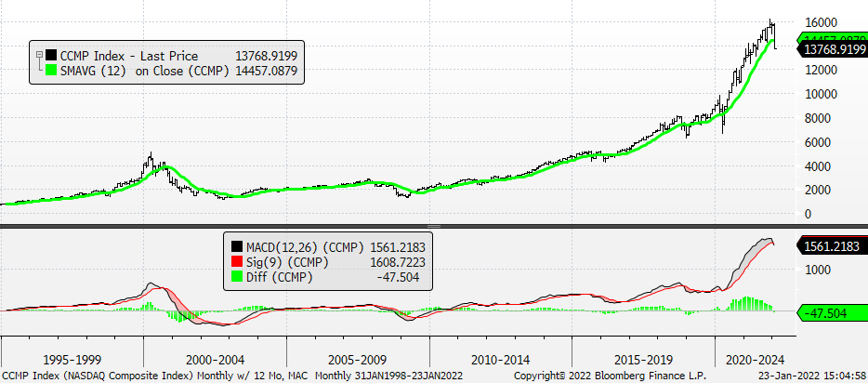The width and height of the screenshot is (868, 383).
Task: Click the 2000 price axis label
Action: point(818,190)
